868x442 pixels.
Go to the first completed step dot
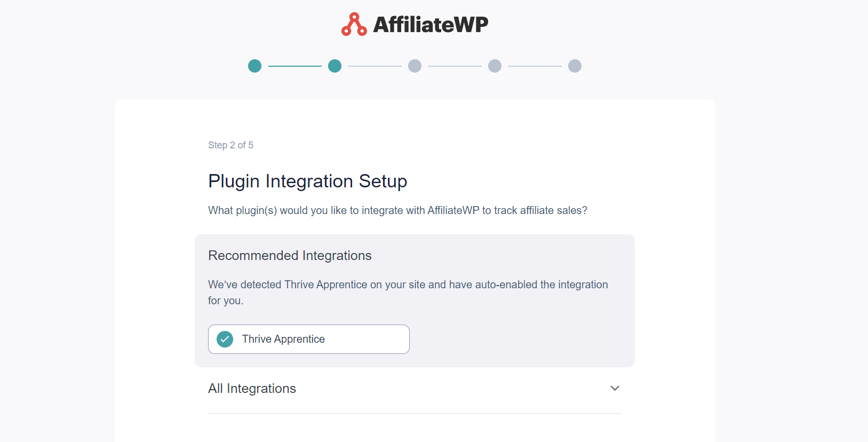[255, 66]
